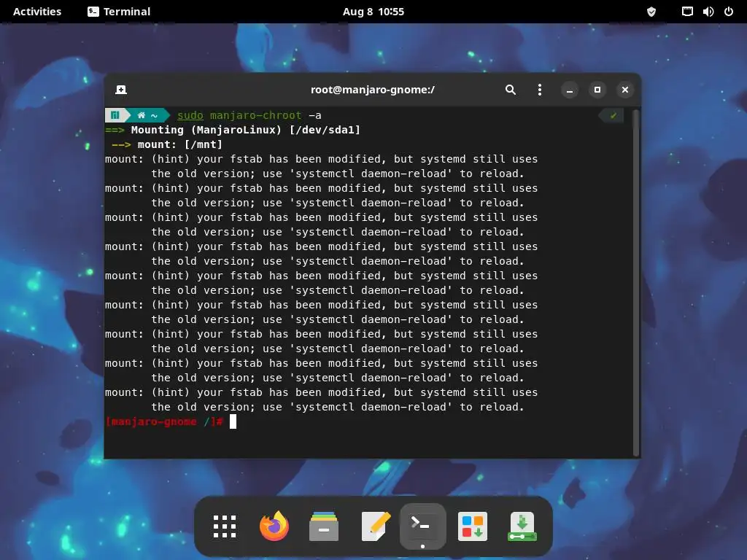This screenshot has width=747, height=560.
Task: Launch the Manjaro installer from dock
Action: click(x=522, y=526)
